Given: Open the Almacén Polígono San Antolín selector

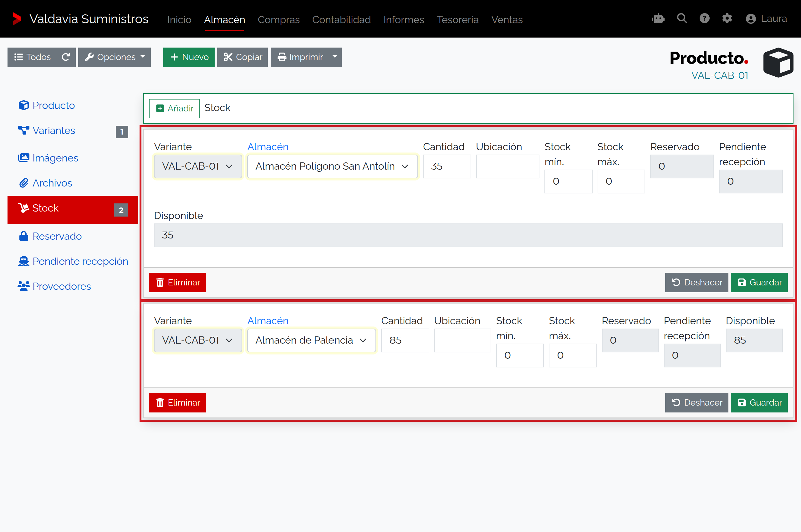Looking at the screenshot, I should point(332,166).
